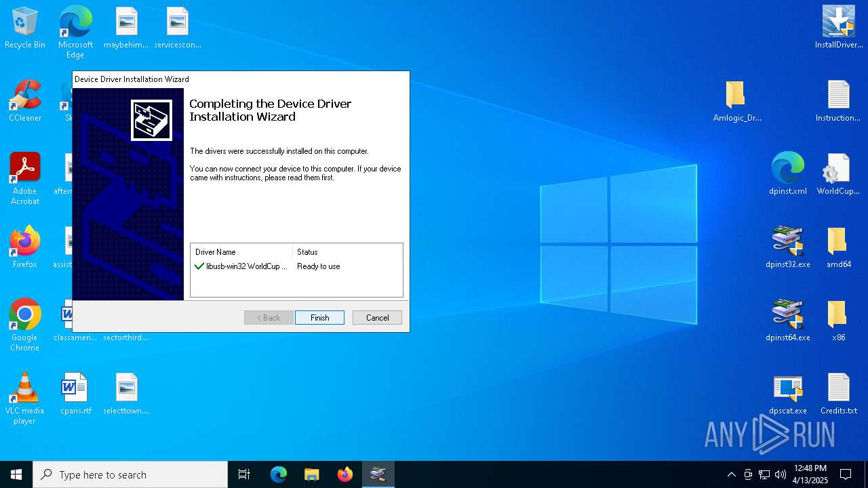The image size is (868, 488).
Task: Open the Windows Start menu
Action: pyautogui.click(x=16, y=474)
